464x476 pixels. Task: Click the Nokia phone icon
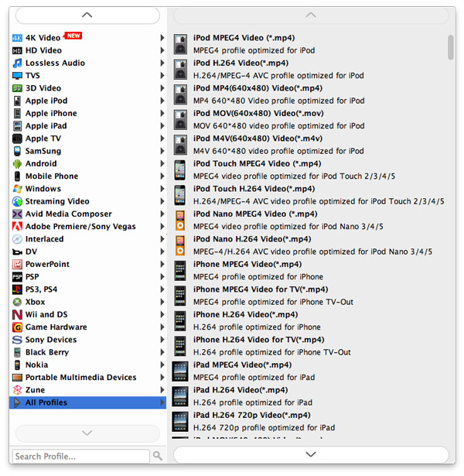tap(17, 365)
